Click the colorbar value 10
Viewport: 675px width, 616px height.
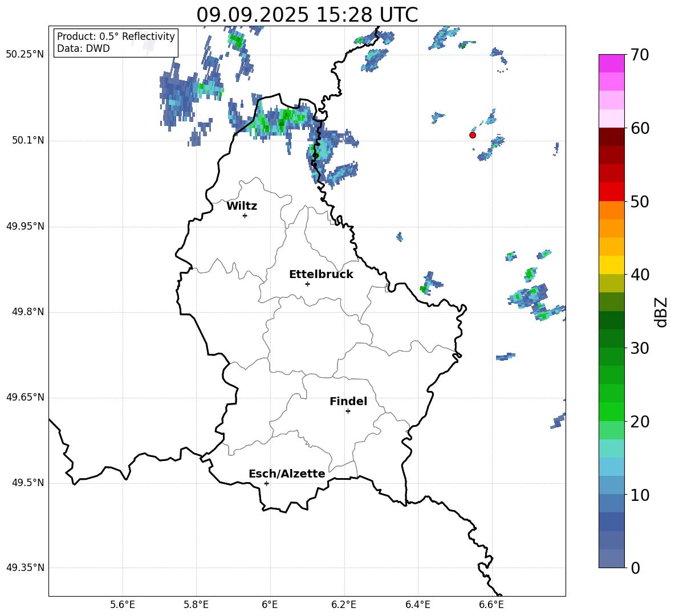640,495
